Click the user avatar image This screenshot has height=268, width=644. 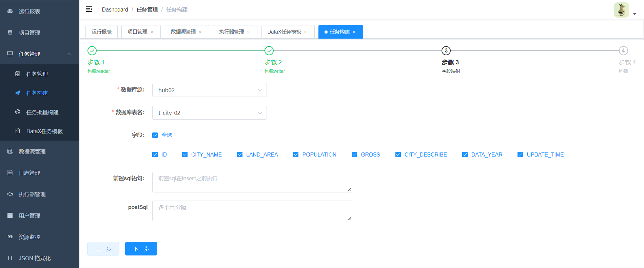click(x=621, y=10)
